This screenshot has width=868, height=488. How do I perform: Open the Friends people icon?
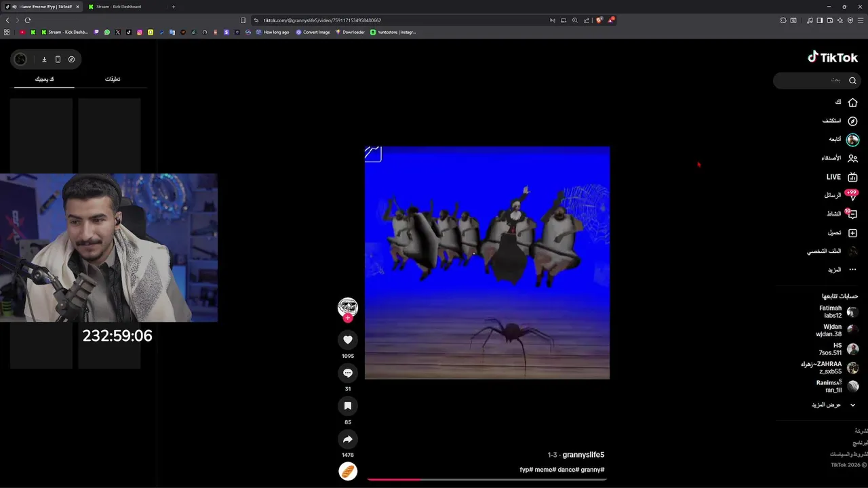[852, 158]
